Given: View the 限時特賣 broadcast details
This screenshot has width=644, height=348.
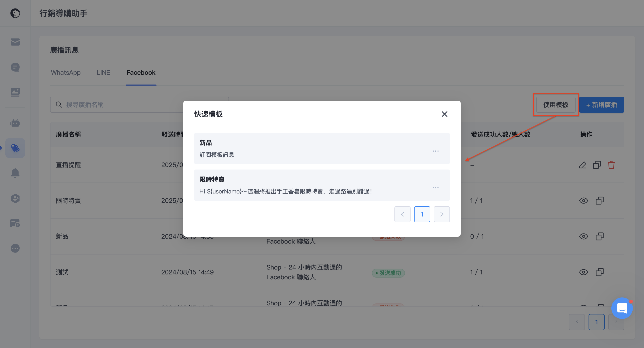Looking at the screenshot, I should pos(583,201).
